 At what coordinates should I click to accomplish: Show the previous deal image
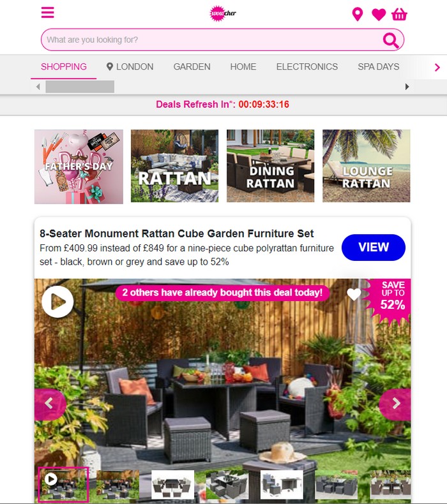pos(50,404)
